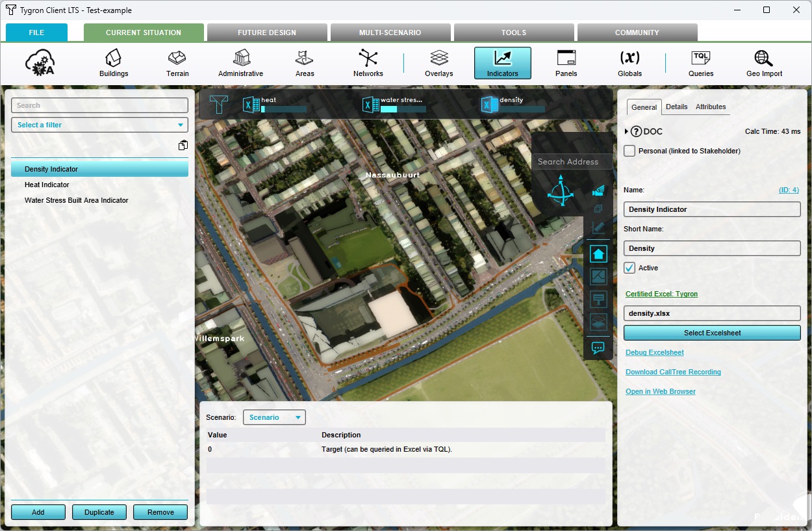
Task: Open the chat message bubble icon
Action: (598, 348)
